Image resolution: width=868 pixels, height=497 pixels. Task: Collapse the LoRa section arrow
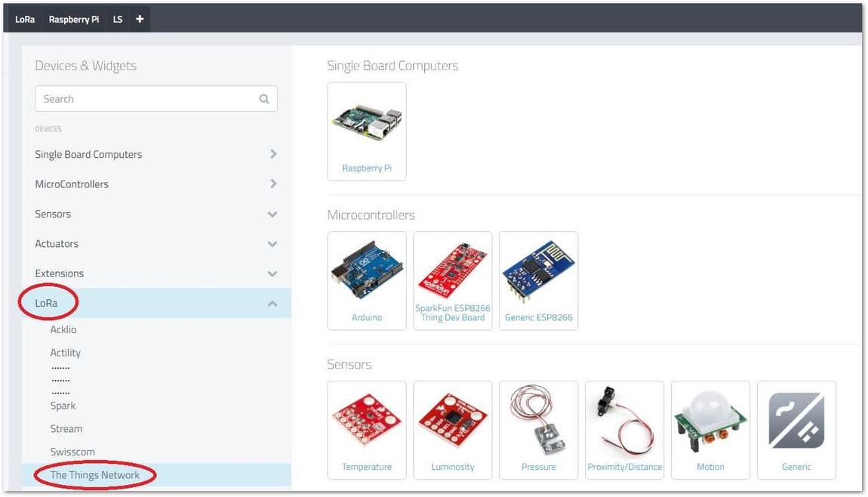272,304
